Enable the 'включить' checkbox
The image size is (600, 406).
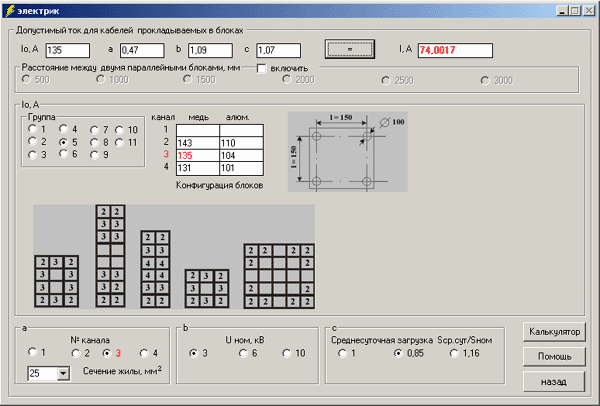tap(263, 69)
